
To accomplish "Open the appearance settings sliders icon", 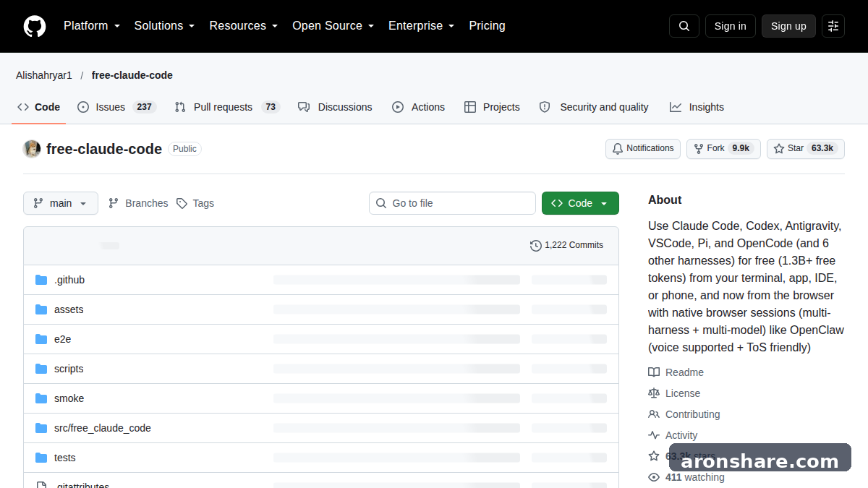I will pos(833,26).
